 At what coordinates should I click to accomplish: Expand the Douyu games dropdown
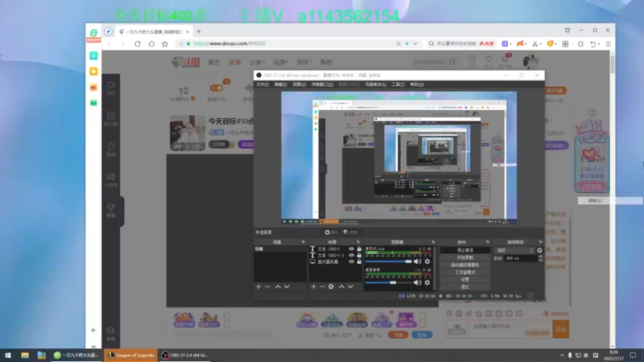click(304, 62)
